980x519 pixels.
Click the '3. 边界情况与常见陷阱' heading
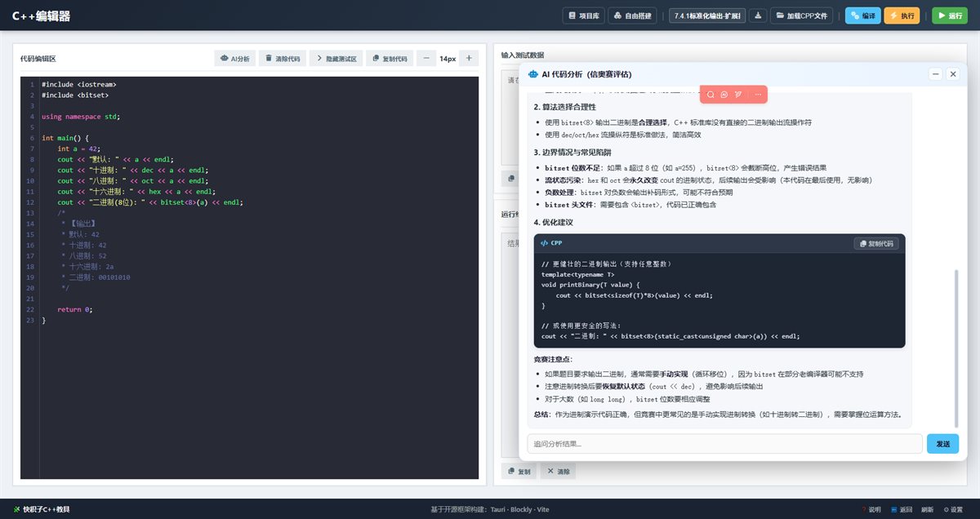(573, 153)
